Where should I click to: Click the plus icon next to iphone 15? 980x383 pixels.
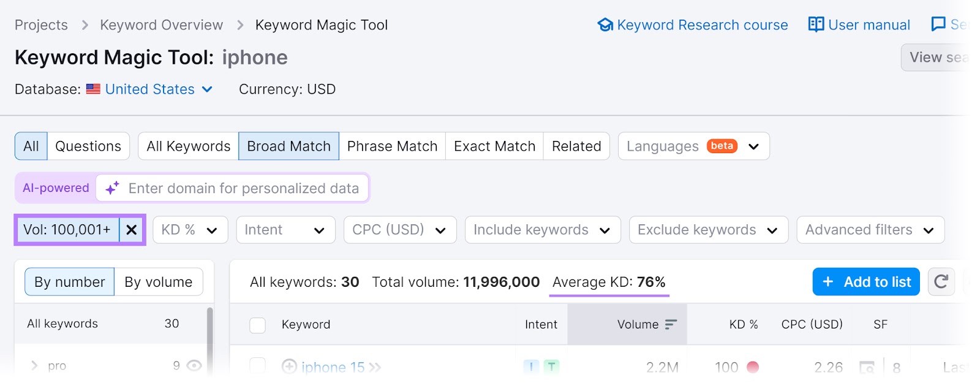coord(289,366)
